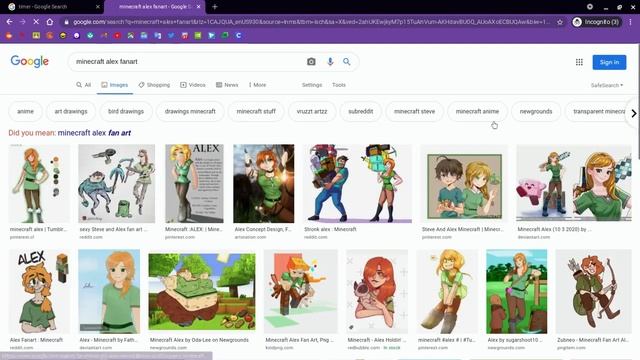
Task: Open the Chrome three-dot menu
Action: click(631, 22)
